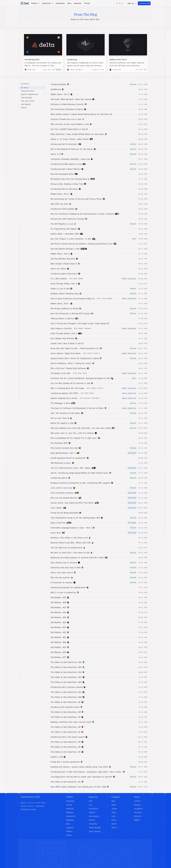Viewport: 171px width, 868px height.
Task: Open 'Zed is now open source' post
Action: tap(62, 573)
